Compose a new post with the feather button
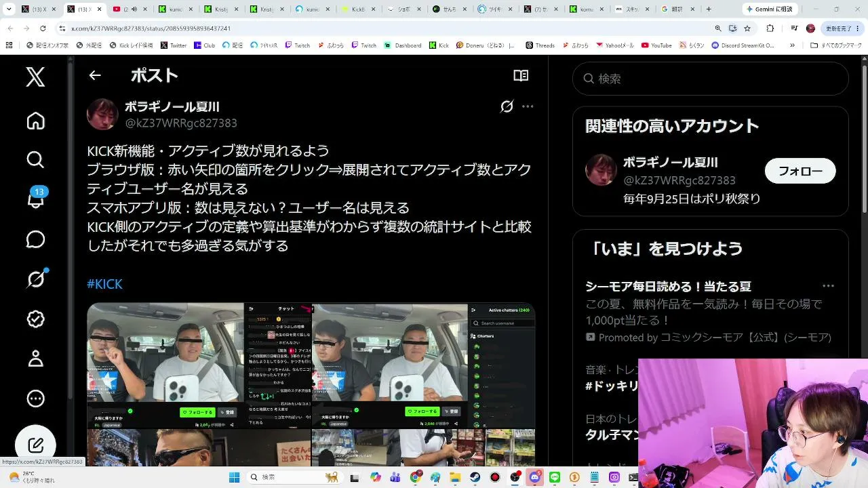This screenshot has height=488, width=868. tap(35, 445)
